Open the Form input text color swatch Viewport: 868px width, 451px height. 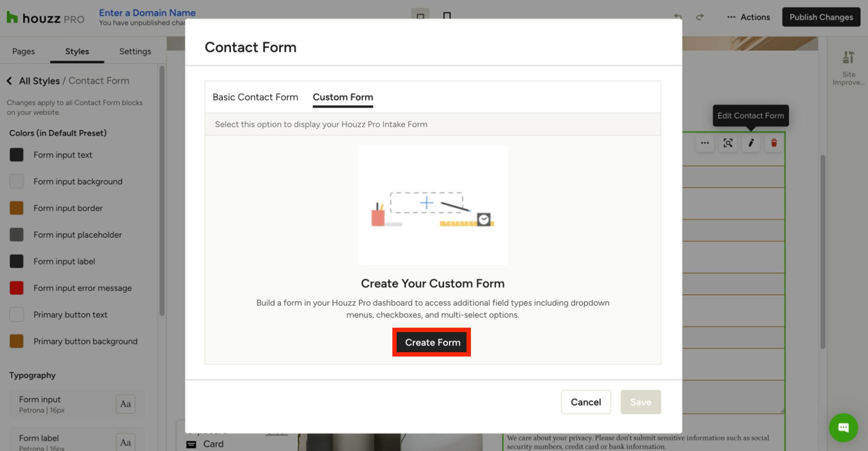pyautogui.click(x=17, y=155)
